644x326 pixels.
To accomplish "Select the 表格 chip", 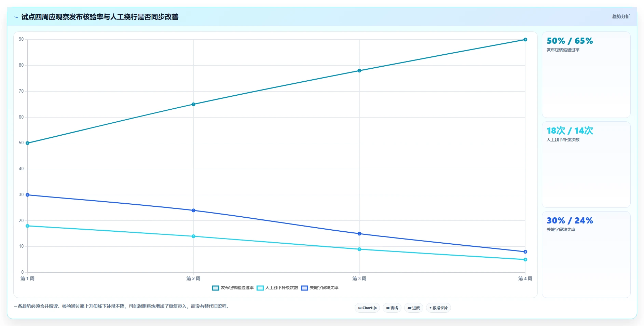I will pos(392,308).
